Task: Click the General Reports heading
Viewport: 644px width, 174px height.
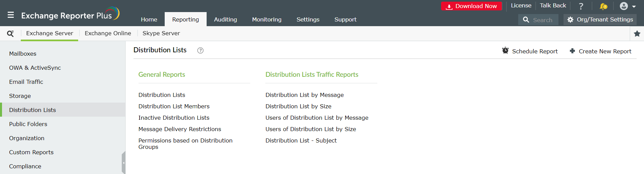Action: tap(162, 74)
